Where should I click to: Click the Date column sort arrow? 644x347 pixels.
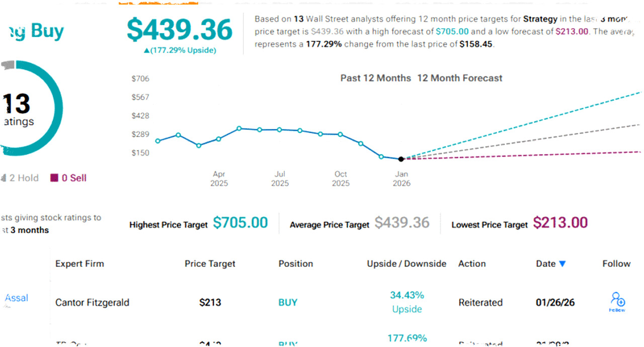pos(562,264)
